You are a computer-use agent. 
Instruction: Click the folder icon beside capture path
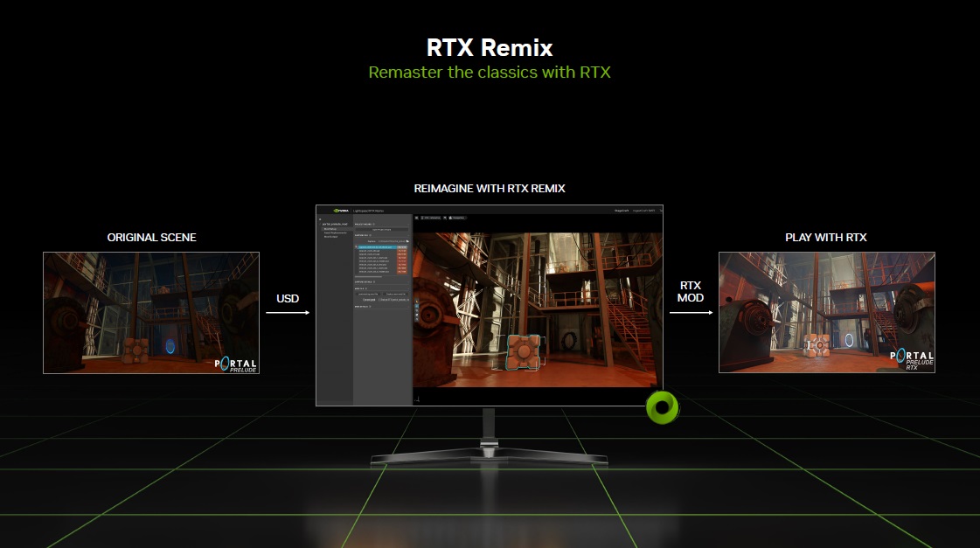[x=407, y=241]
